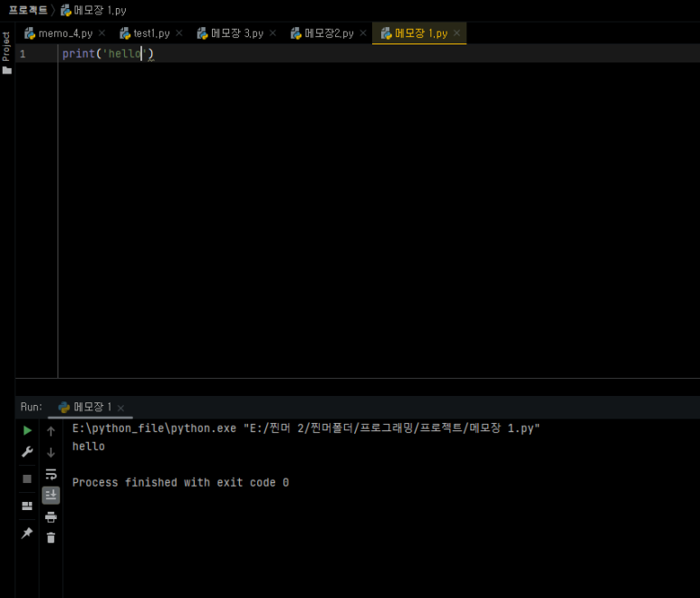Open run configuration wrench icon
The height and width of the screenshot is (598, 700).
pos(27,452)
